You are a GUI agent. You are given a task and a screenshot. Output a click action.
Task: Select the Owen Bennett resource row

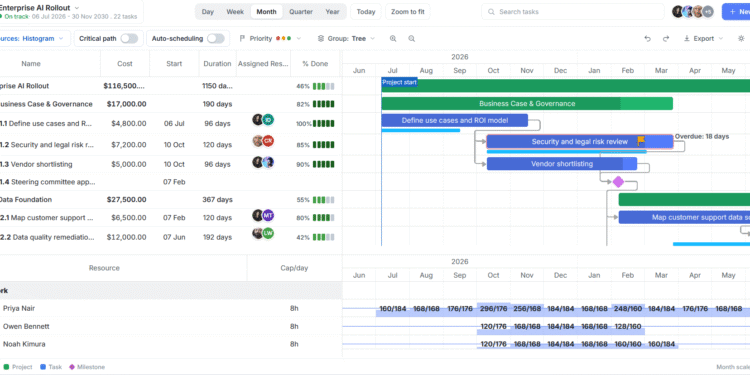pos(170,326)
